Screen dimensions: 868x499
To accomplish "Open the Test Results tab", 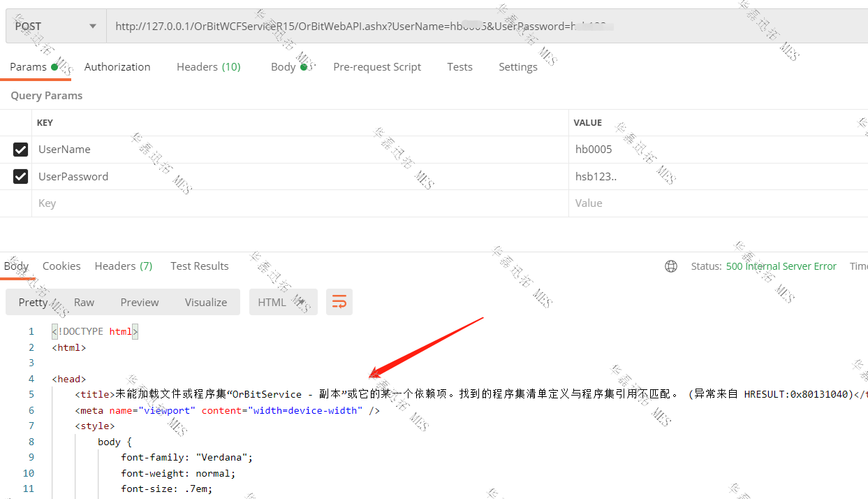I will tap(200, 266).
